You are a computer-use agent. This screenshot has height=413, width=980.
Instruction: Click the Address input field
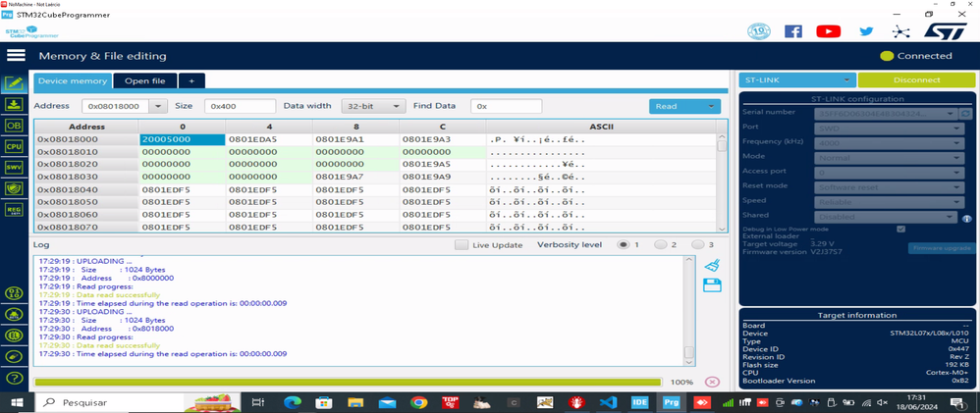(x=116, y=106)
